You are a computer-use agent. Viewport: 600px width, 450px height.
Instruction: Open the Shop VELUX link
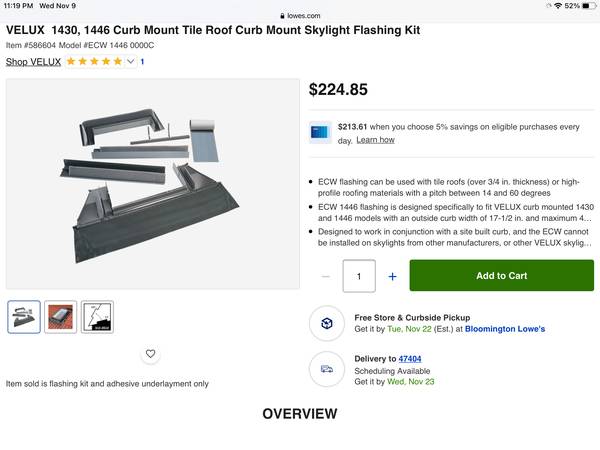(33, 62)
